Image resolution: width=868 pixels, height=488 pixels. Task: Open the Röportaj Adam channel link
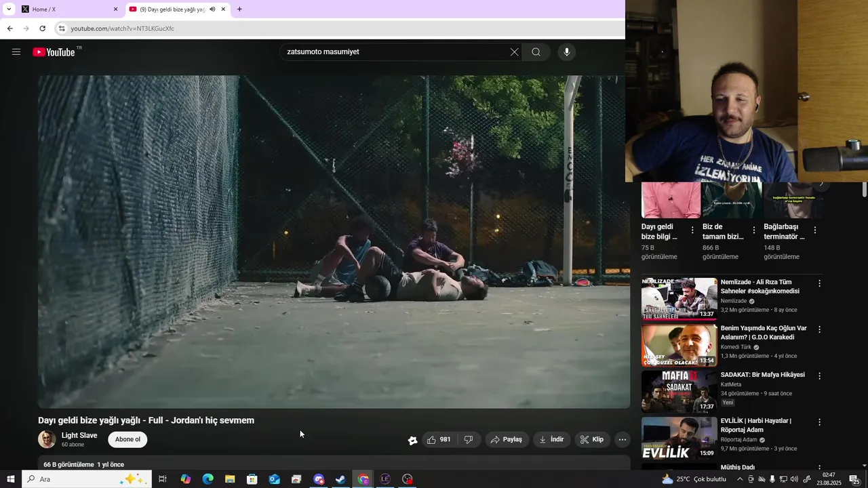[x=738, y=440]
